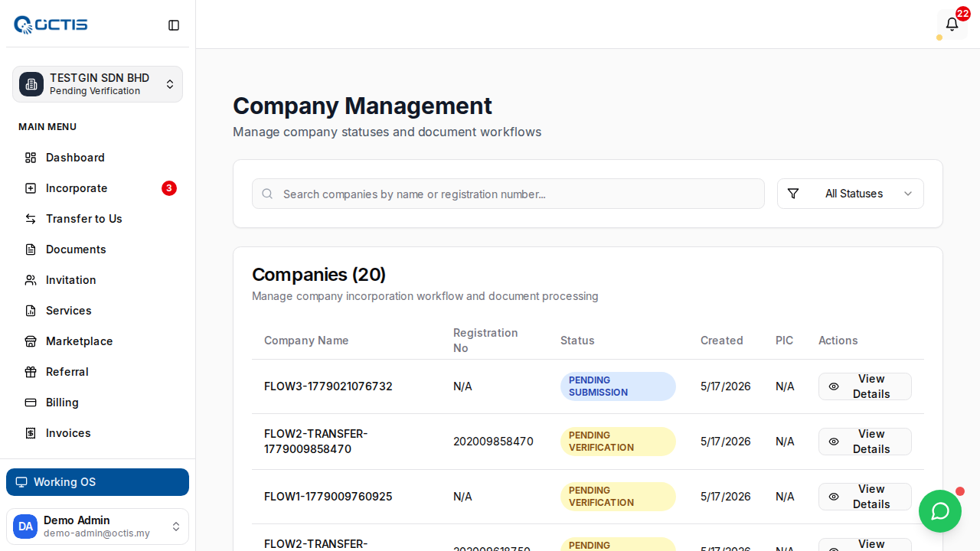Click the Status column header
The width and height of the screenshot is (980, 551).
(577, 341)
